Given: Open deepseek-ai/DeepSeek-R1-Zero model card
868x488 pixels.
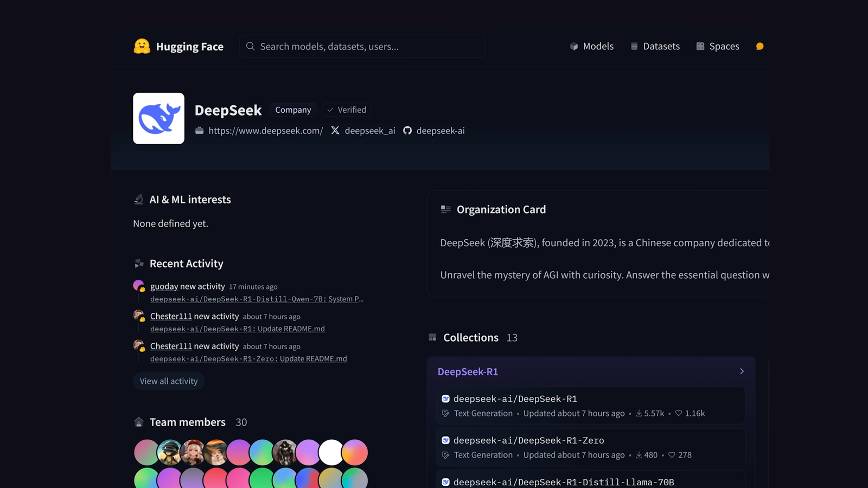Looking at the screenshot, I should click(x=590, y=447).
